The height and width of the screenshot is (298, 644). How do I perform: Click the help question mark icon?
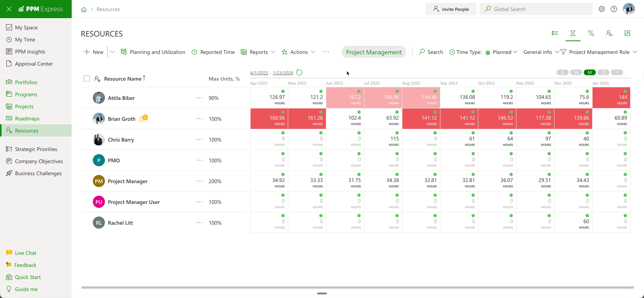point(614,9)
